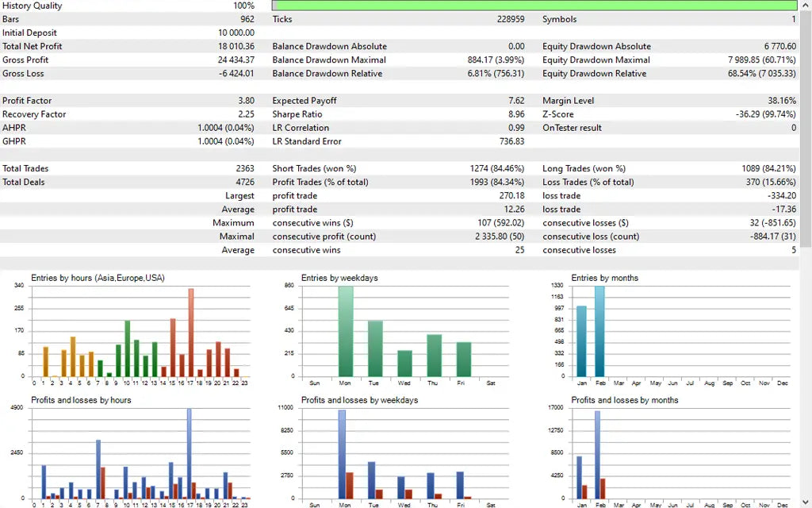Click the scrollbar up arrow

806,6
